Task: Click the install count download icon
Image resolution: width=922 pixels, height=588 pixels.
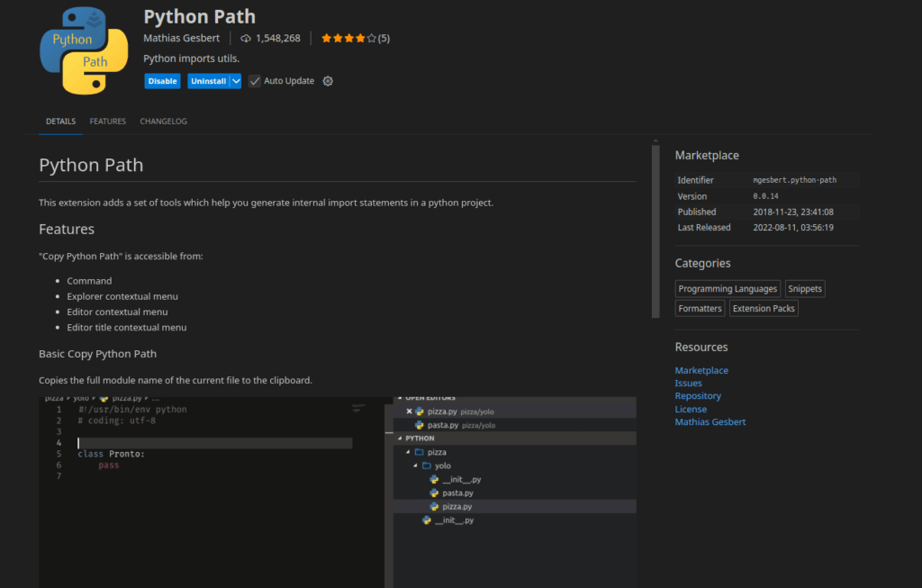Action: (246, 39)
